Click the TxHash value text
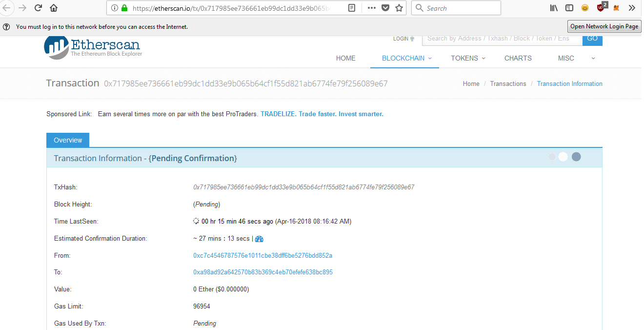Viewport: 644px width, 330px height. (x=304, y=187)
